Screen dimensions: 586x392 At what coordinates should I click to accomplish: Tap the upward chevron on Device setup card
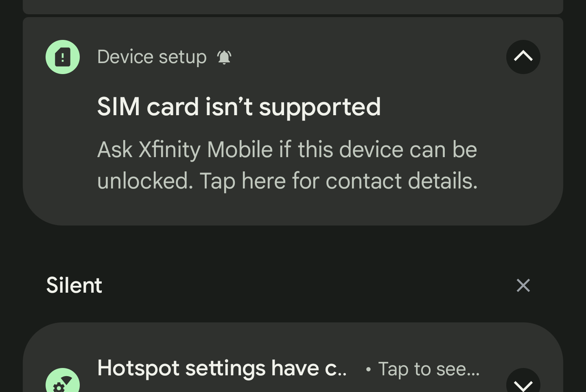523,57
